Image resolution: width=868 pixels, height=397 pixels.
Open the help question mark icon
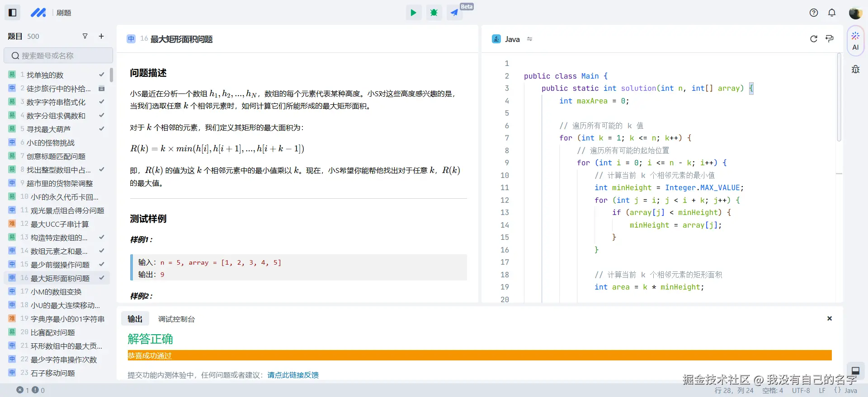point(814,13)
